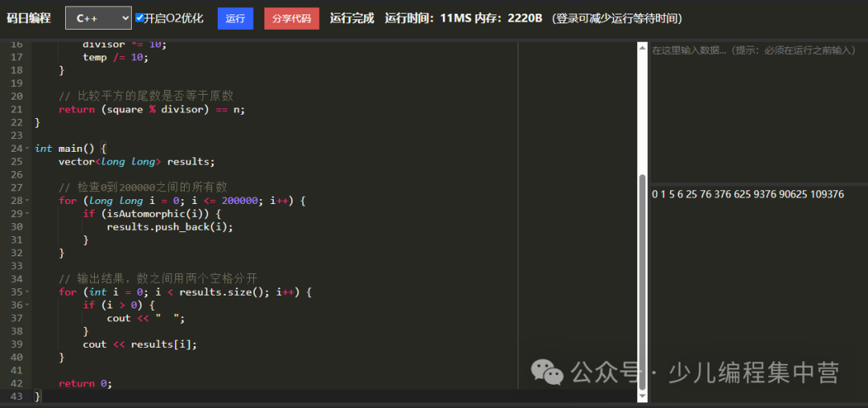Image resolution: width=868 pixels, height=408 pixels.
Task: Click line number 33 in the gutter
Action: tap(16, 266)
